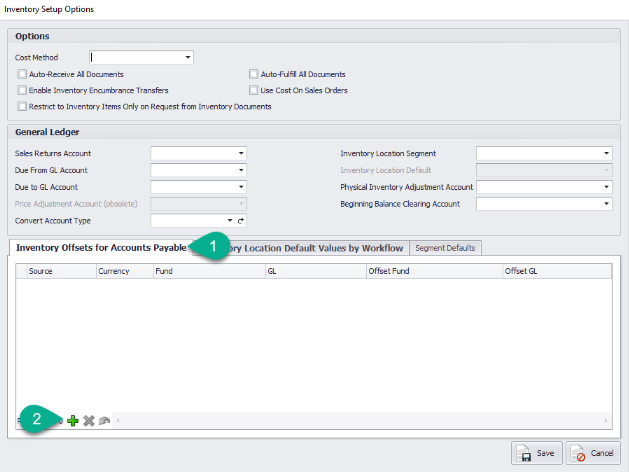This screenshot has width=629, height=472.
Task: Click the Save button
Action: (536, 453)
